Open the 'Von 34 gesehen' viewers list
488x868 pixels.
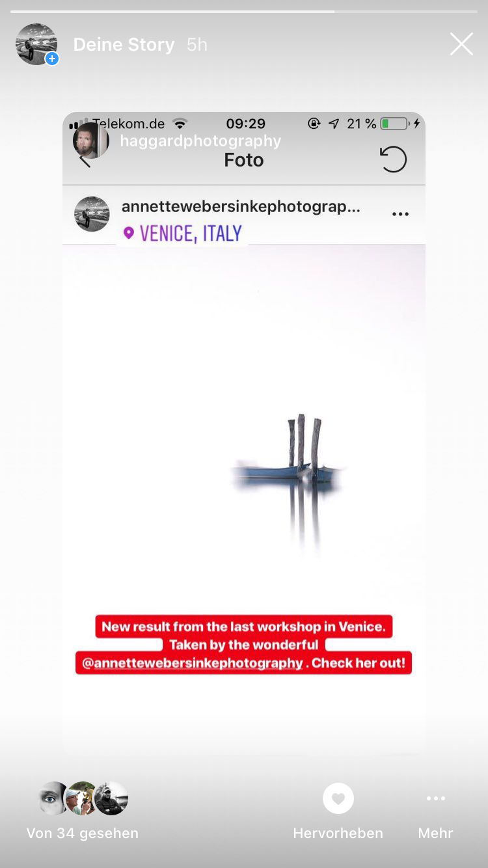pyautogui.click(x=82, y=833)
